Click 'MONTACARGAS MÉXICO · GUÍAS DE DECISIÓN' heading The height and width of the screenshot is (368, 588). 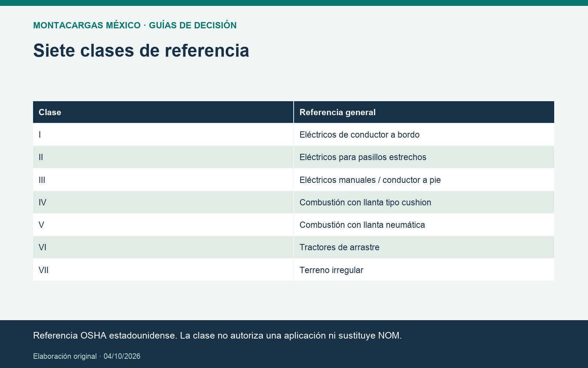[x=135, y=25]
